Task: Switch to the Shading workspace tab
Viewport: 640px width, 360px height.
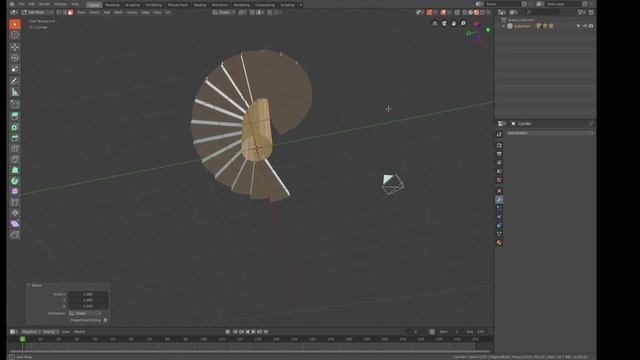Action: 200,5
